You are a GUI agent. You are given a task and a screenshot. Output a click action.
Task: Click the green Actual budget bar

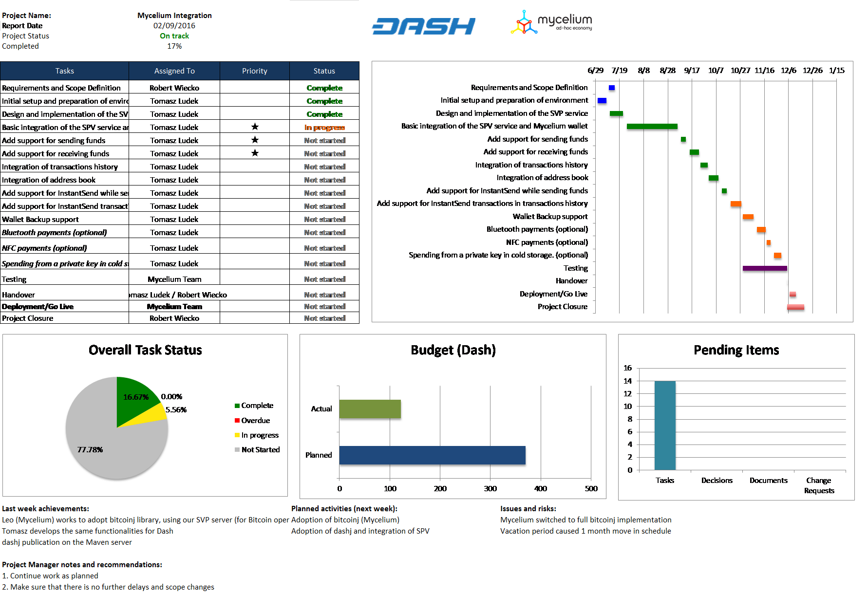(370, 409)
